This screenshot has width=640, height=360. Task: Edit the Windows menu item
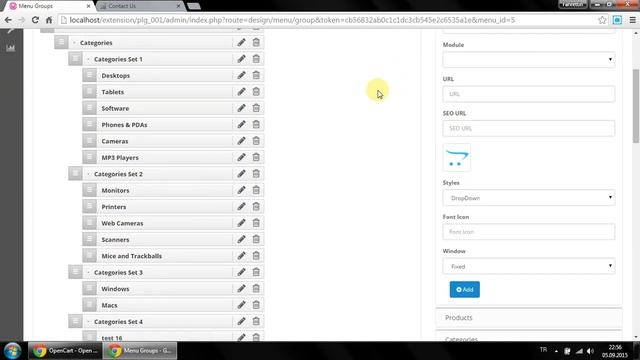pyautogui.click(x=241, y=289)
